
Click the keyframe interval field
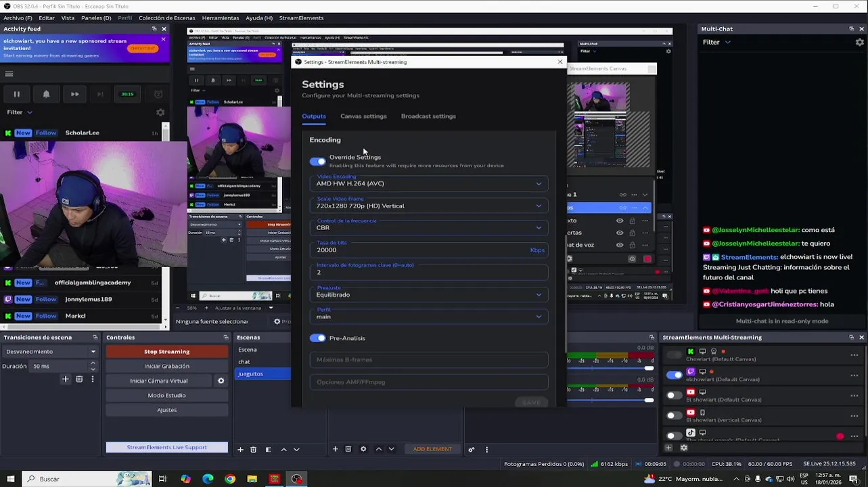pyautogui.click(x=429, y=272)
